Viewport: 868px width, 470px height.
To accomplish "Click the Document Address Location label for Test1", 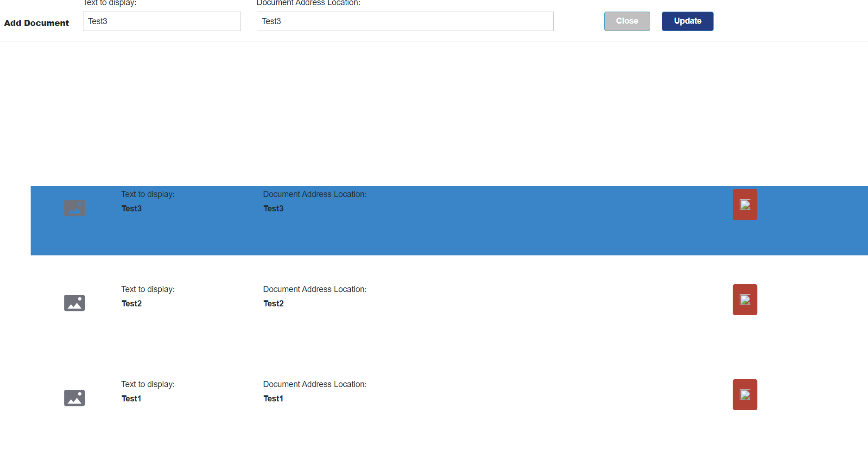I will [315, 384].
